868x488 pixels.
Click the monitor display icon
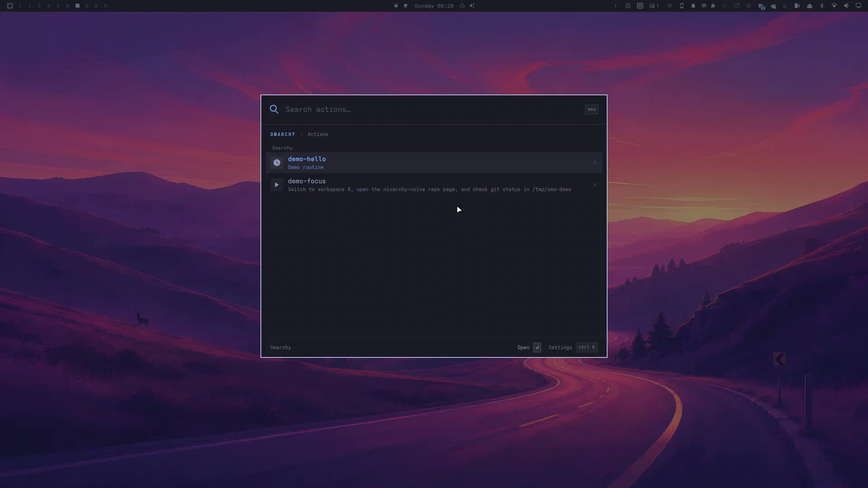(x=858, y=6)
